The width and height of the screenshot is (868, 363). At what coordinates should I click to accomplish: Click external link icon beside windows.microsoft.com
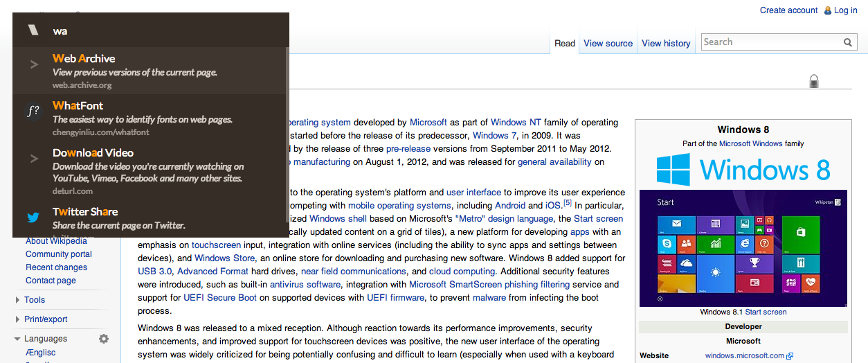tap(790, 356)
